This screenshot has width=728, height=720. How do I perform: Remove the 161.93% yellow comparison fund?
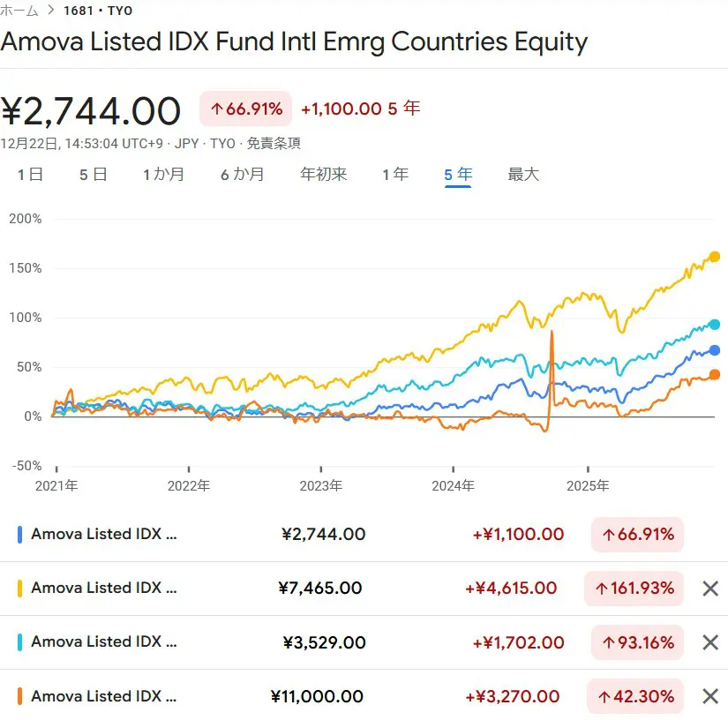[x=709, y=589]
